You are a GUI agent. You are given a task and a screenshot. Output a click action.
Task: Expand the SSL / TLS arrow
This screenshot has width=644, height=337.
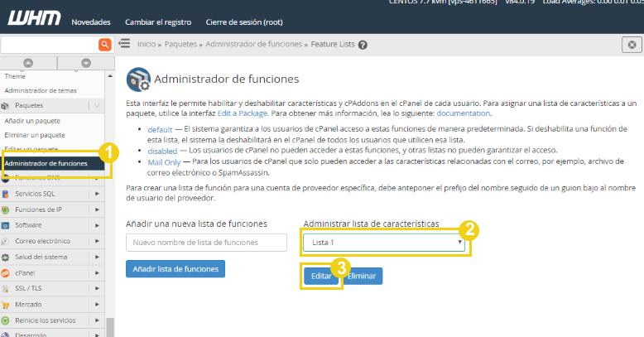click(97, 288)
